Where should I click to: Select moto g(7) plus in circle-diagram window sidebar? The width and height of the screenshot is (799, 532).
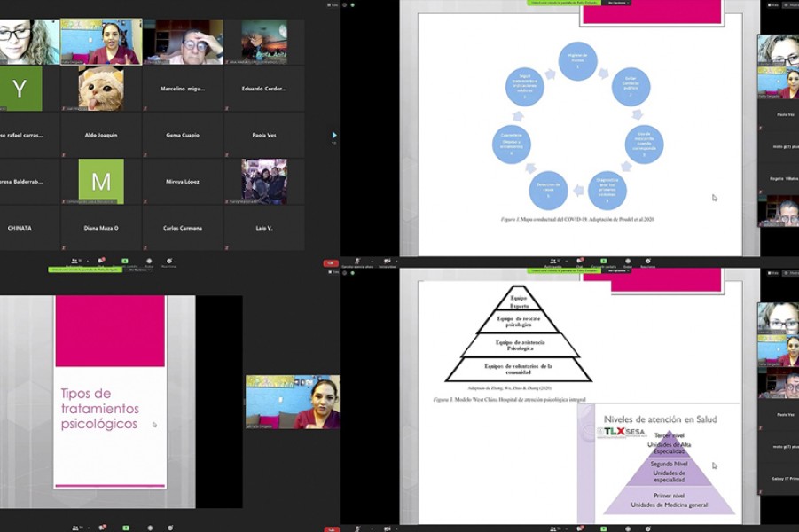coord(779,147)
